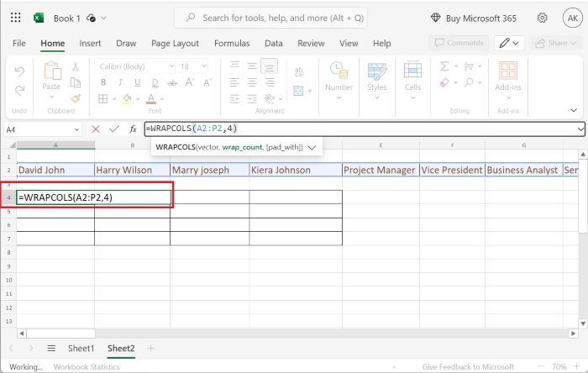This screenshot has width=588, height=373.
Task: Open settings gear icon
Action: pos(543,18)
